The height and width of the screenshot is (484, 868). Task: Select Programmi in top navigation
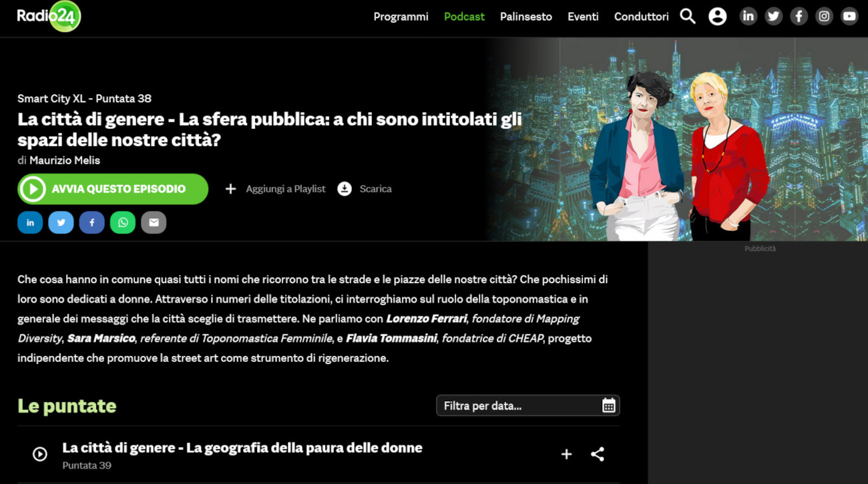click(x=401, y=17)
